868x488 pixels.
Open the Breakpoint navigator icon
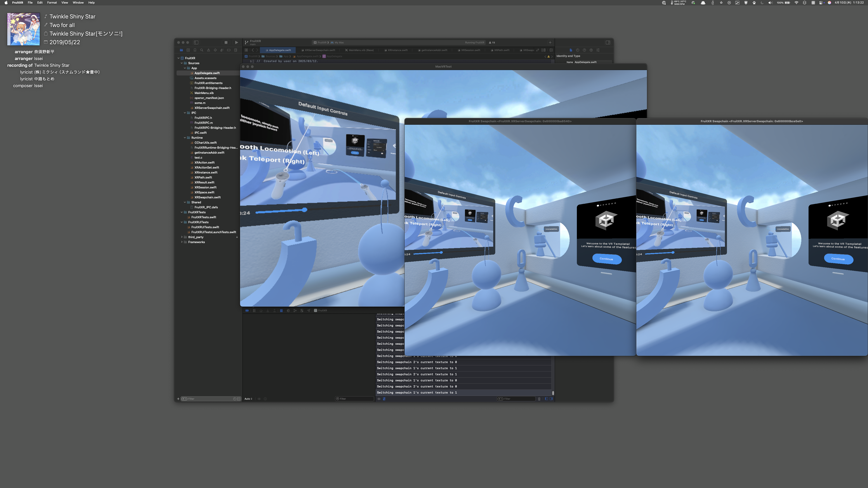coord(229,50)
